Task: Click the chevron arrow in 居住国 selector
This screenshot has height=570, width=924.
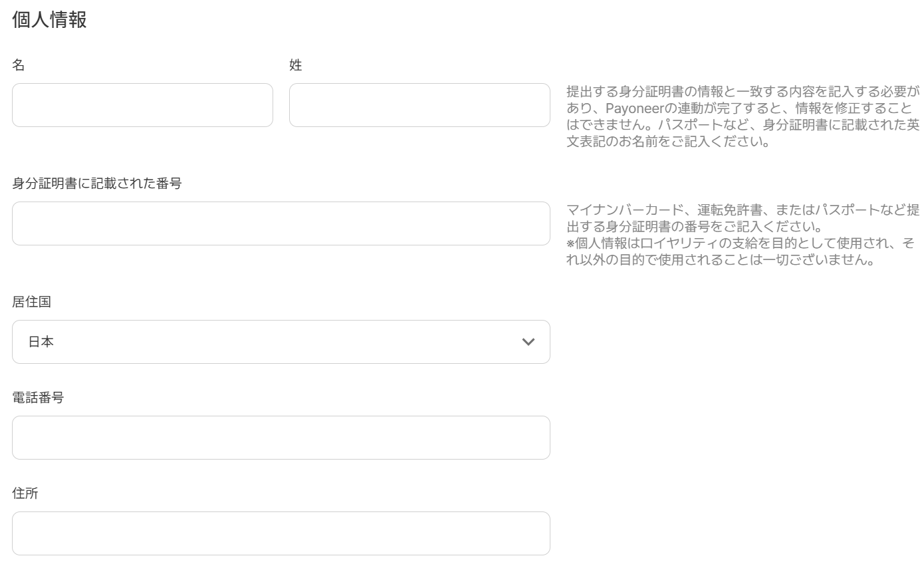Action: tap(528, 342)
